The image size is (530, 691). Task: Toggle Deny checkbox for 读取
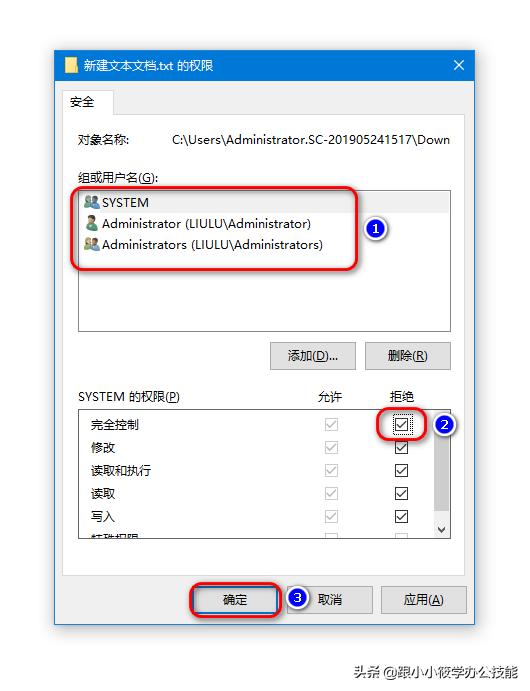point(401,494)
